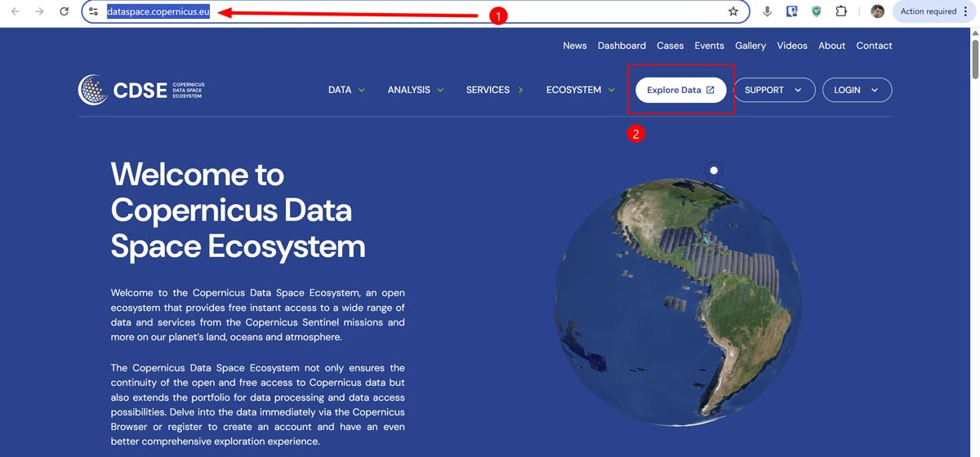Go to the Gallery link
The image size is (980, 457).
[x=750, y=46]
